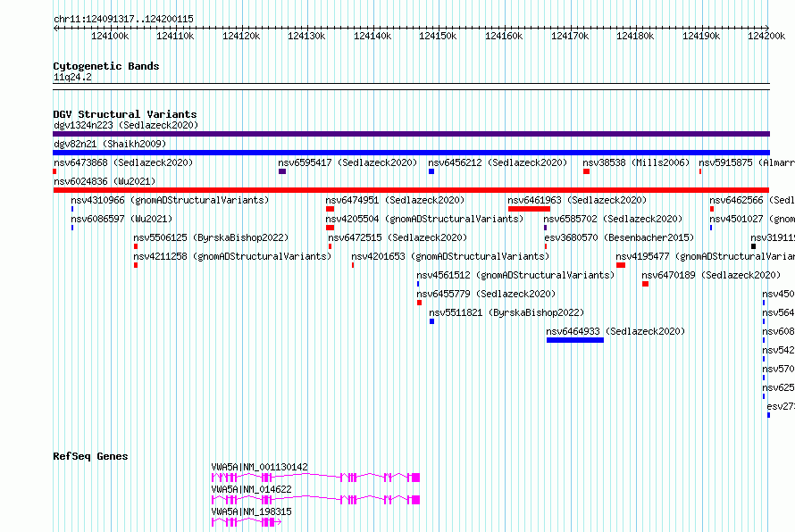Select the nsv6464933 blue variant block
Screen dimensions: 795x532
(575, 340)
